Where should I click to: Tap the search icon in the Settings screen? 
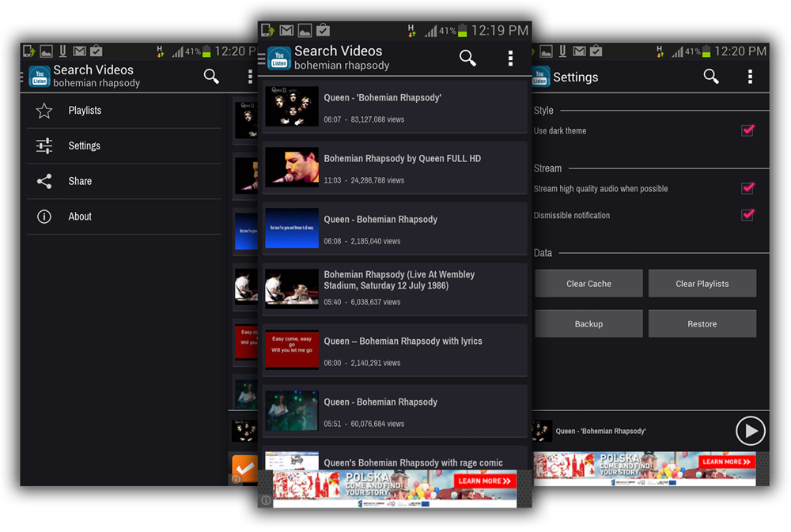(711, 77)
